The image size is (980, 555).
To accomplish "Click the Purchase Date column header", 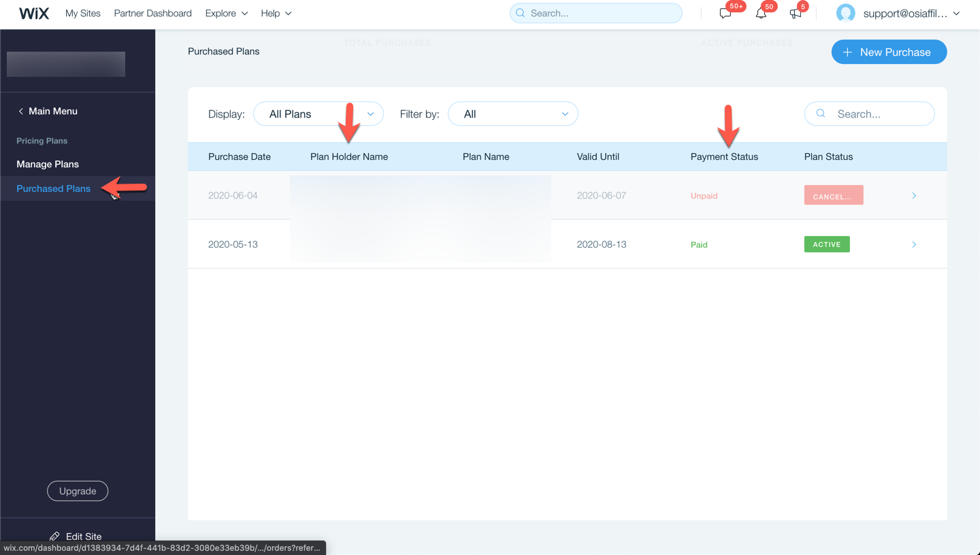I will point(240,156).
